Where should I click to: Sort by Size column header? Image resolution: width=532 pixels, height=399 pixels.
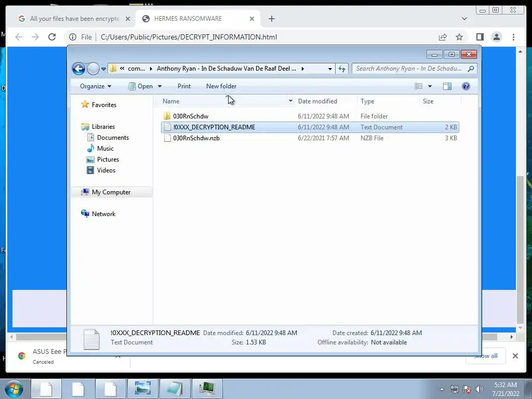point(440,101)
